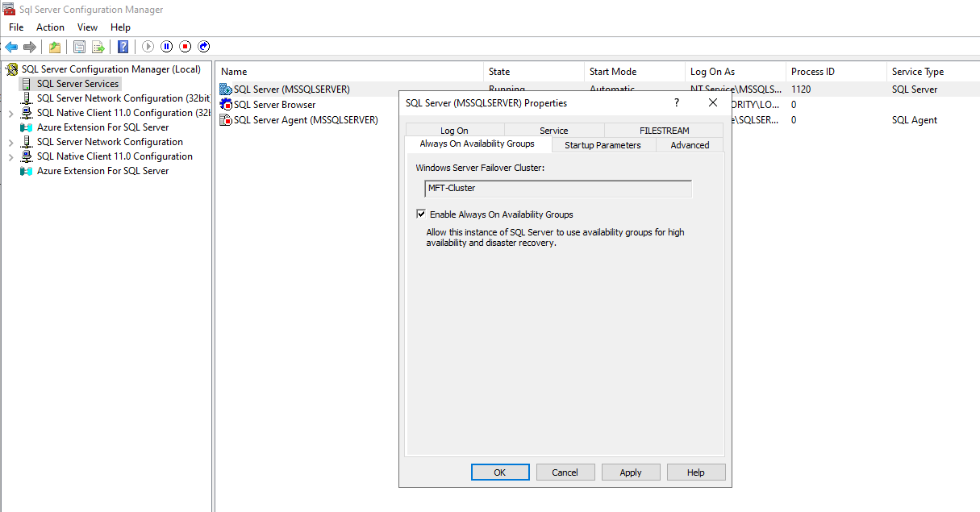Switch to the Startup Parameters tab
Image resolution: width=980 pixels, height=512 pixels.
point(603,145)
